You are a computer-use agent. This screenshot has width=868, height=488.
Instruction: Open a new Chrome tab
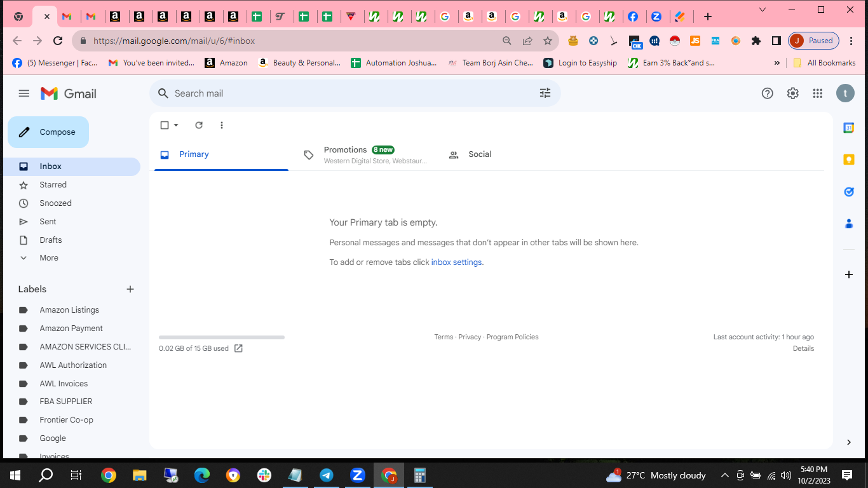tap(708, 17)
